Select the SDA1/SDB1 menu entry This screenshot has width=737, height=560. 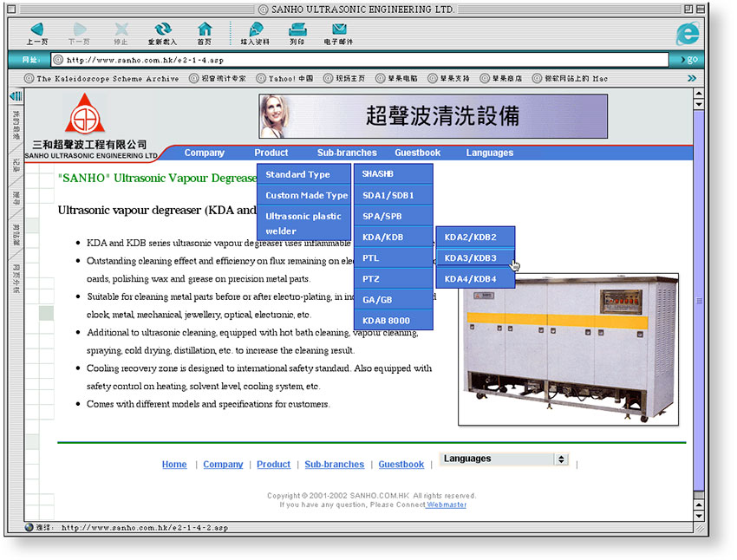coord(394,195)
